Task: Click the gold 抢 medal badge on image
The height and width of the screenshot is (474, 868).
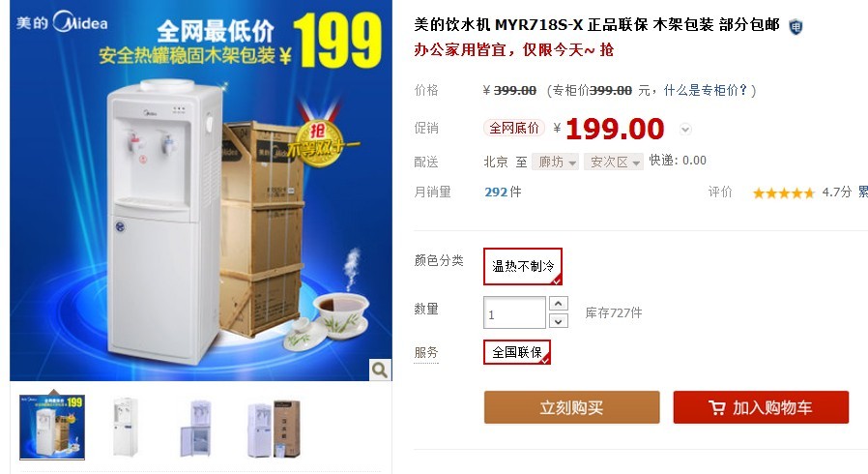Action: tap(319, 143)
